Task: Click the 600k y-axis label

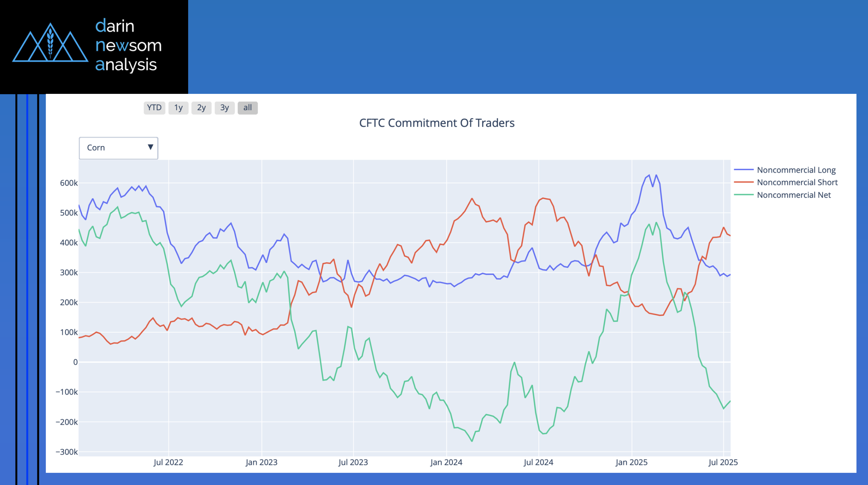Action: 69,183
